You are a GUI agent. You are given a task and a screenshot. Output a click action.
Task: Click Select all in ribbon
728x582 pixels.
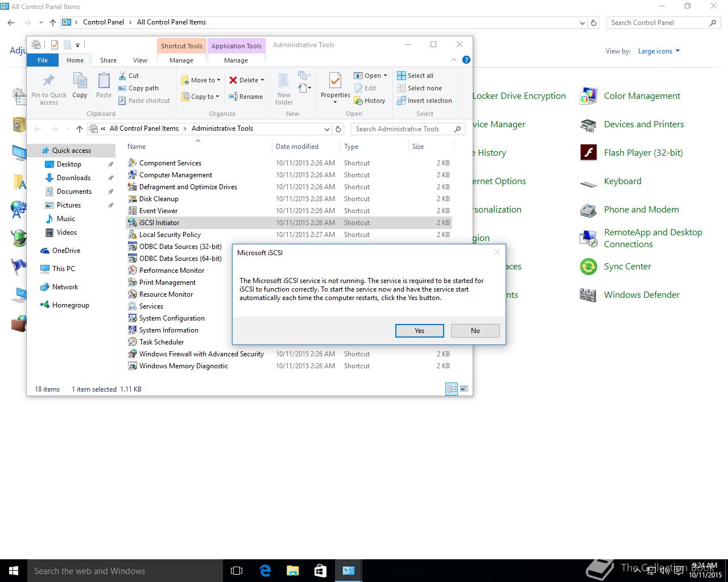pyautogui.click(x=415, y=76)
